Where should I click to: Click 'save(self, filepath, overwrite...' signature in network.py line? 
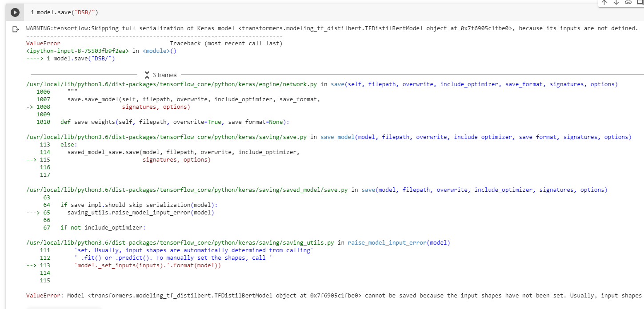(x=474, y=84)
